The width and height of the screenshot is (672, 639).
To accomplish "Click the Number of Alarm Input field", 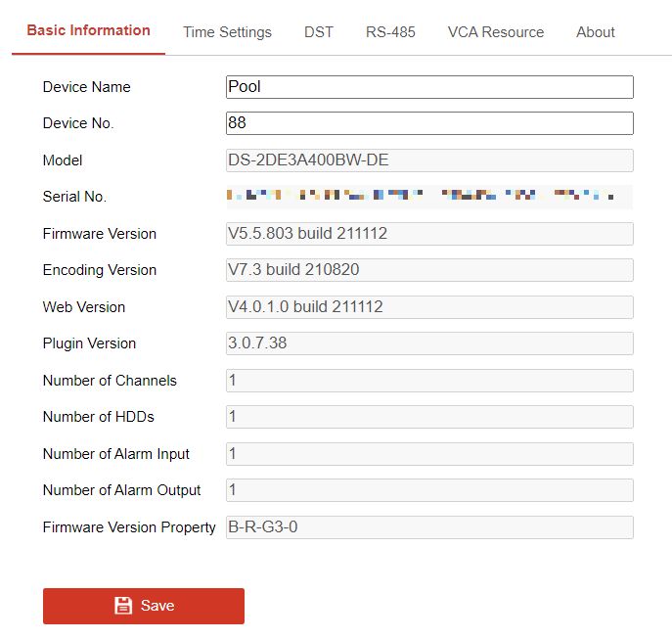I will [429, 454].
